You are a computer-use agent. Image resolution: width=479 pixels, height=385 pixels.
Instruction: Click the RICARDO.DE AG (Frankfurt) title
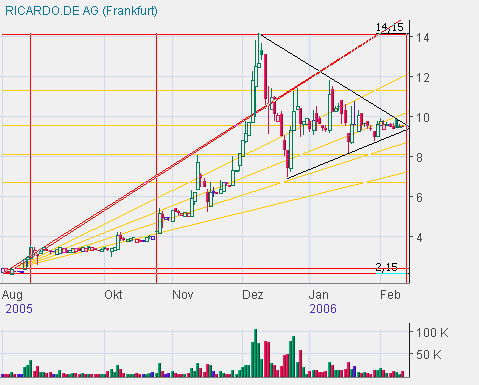tap(81, 11)
